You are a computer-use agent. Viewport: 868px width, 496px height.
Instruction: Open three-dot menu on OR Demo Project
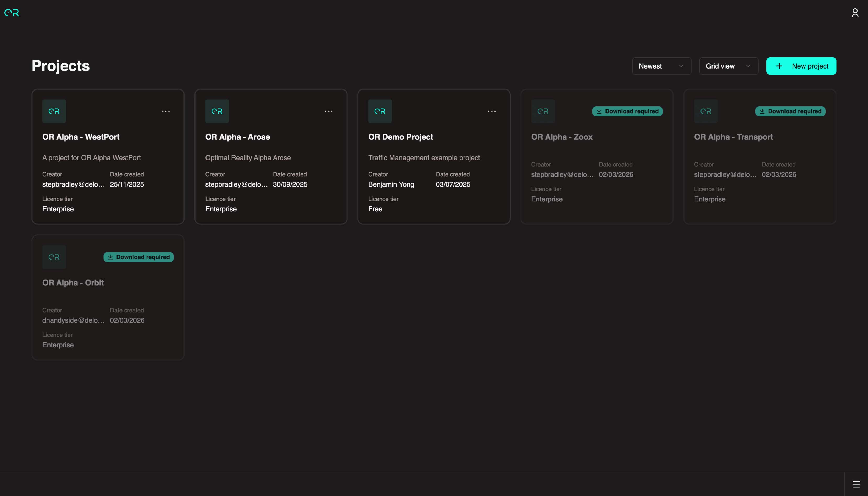(492, 111)
